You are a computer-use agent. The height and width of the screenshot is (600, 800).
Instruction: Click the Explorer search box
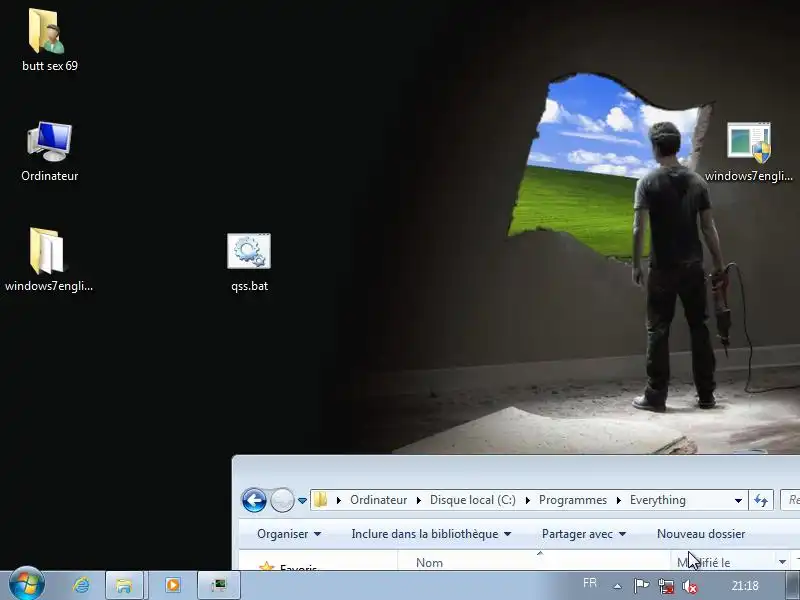pyautogui.click(x=790, y=500)
